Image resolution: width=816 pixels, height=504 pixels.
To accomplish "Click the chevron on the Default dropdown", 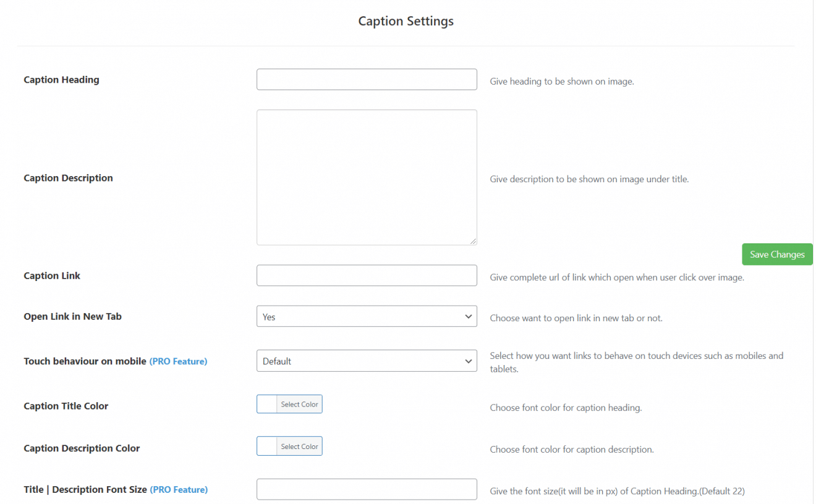I will pyautogui.click(x=469, y=361).
